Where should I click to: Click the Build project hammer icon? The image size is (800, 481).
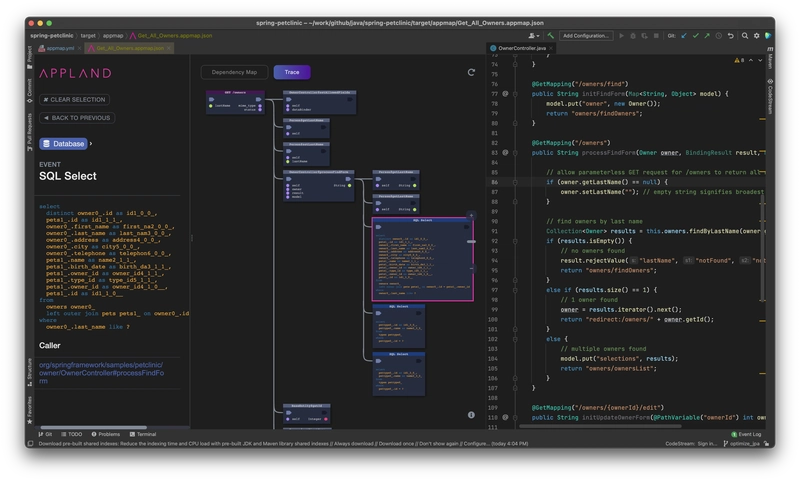[x=551, y=36]
